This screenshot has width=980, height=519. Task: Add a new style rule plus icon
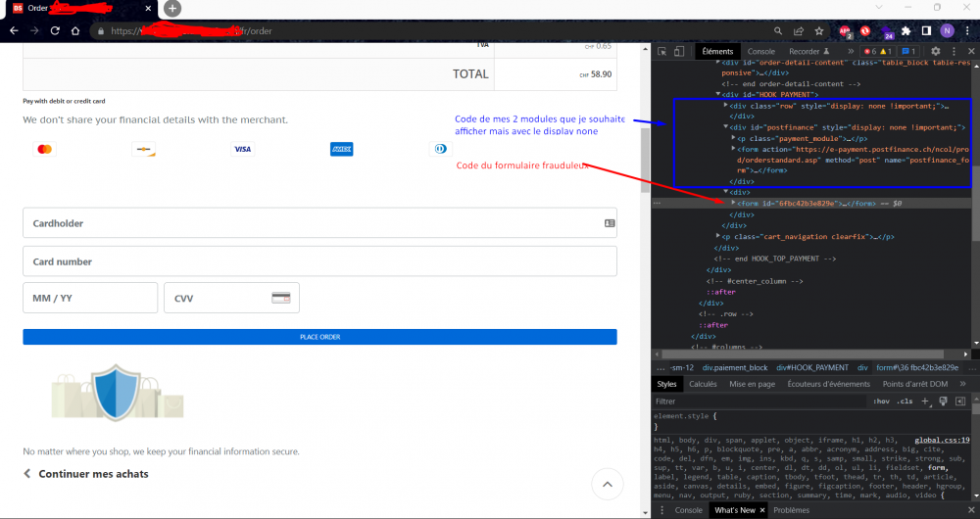coord(925,401)
